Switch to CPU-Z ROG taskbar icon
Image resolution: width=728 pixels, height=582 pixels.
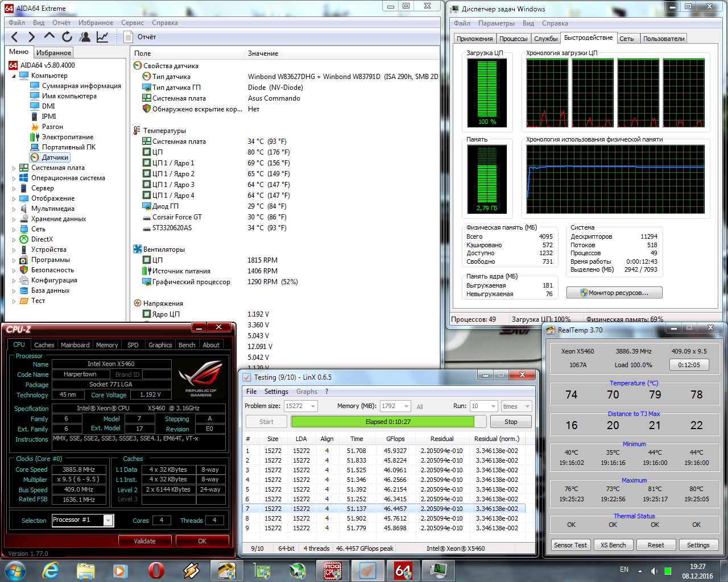pos(332,570)
